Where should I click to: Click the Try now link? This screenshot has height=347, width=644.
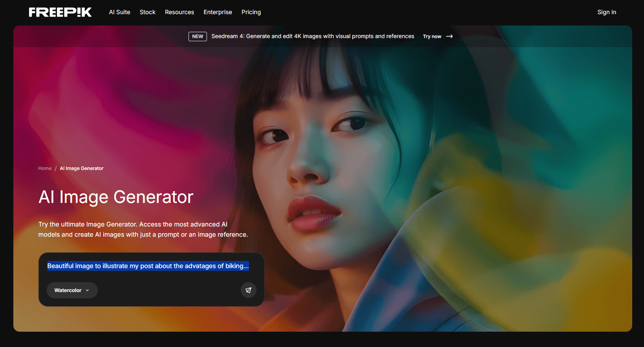click(x=432, y=37)
